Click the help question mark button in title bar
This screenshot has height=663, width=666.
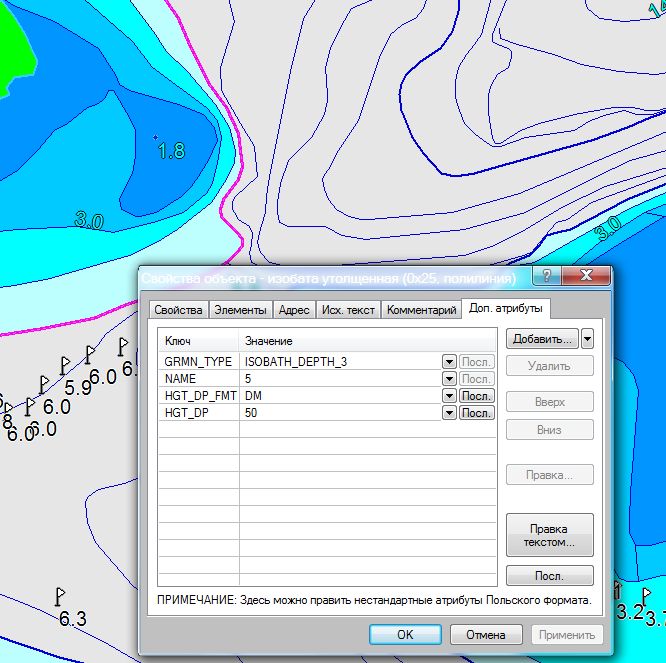tap(546, 277)
